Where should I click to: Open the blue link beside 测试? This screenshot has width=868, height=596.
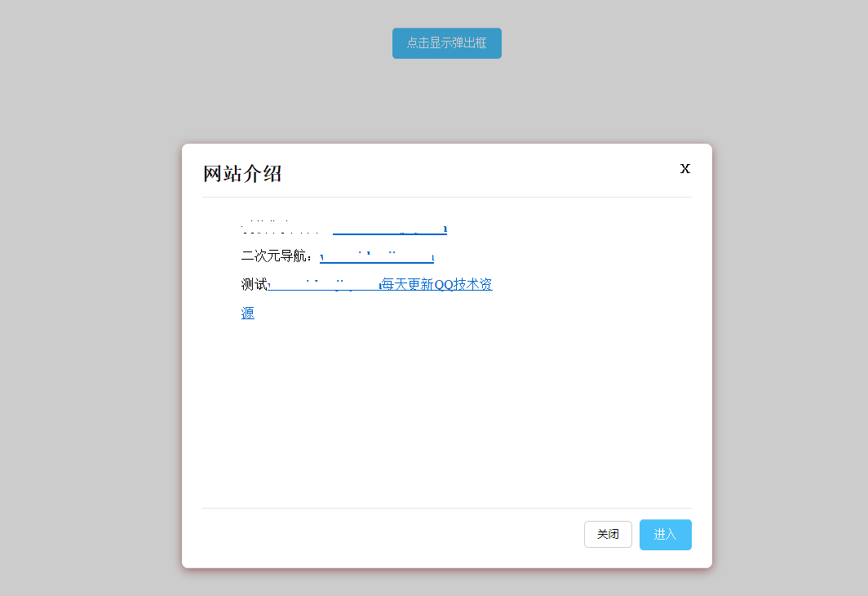343,284
